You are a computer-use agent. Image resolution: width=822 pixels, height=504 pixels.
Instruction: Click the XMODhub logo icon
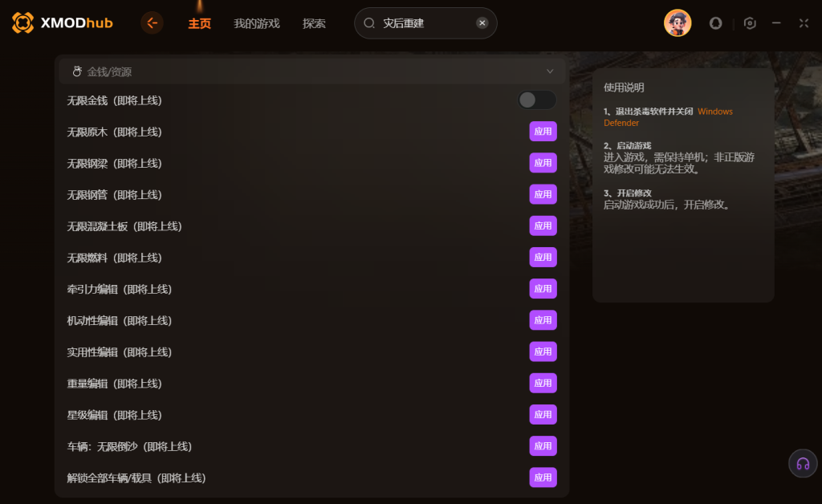22,23
